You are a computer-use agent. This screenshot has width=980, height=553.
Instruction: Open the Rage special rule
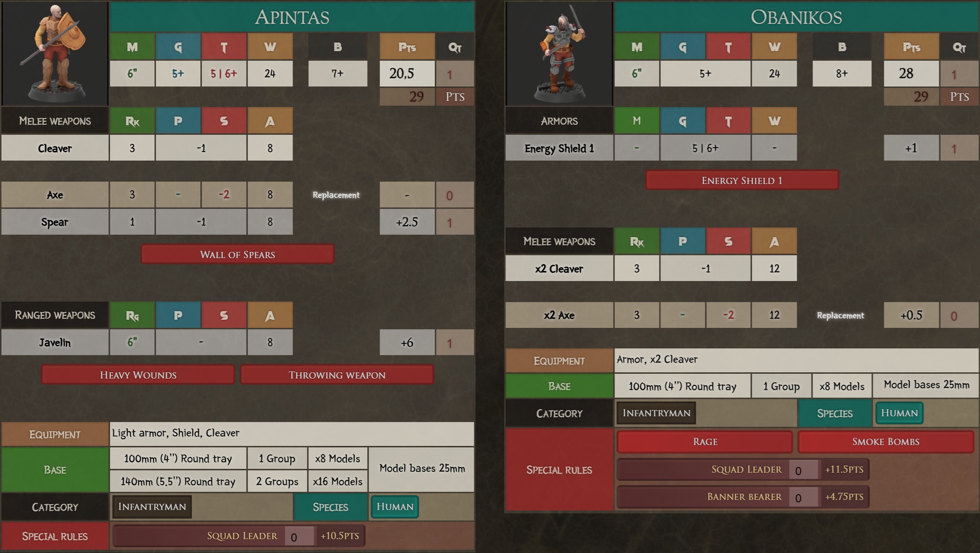click(x=705, y=442)
